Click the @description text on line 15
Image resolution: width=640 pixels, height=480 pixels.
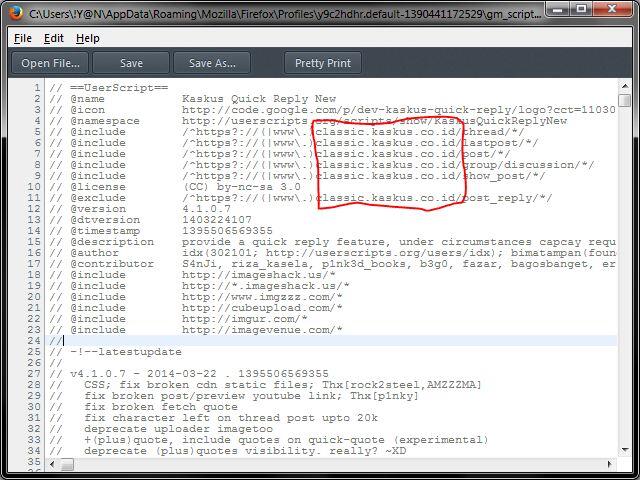[x=399, y=242]
